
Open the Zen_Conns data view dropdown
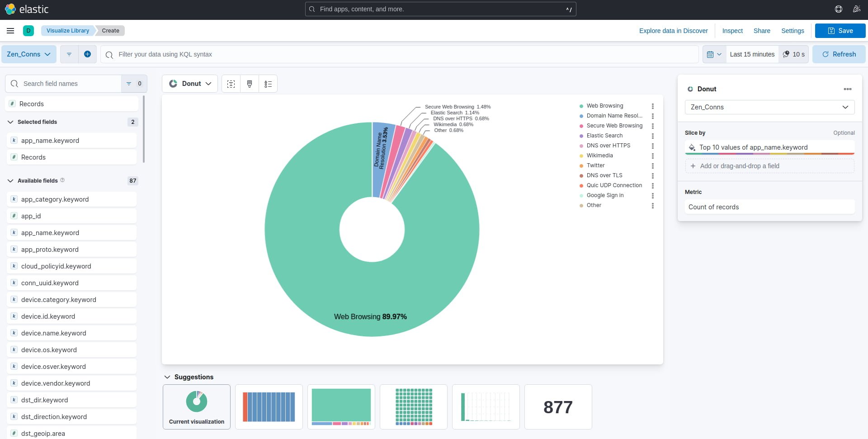point(29,54)
